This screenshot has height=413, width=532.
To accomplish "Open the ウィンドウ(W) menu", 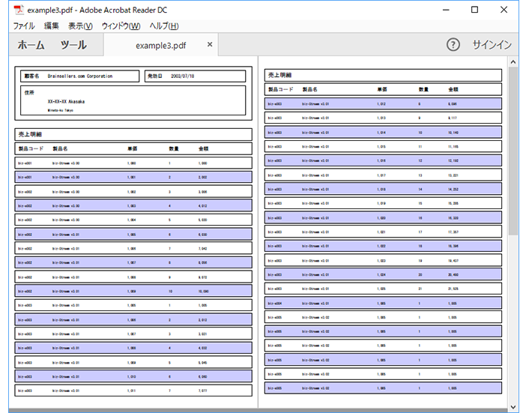I will click(121, 26).
